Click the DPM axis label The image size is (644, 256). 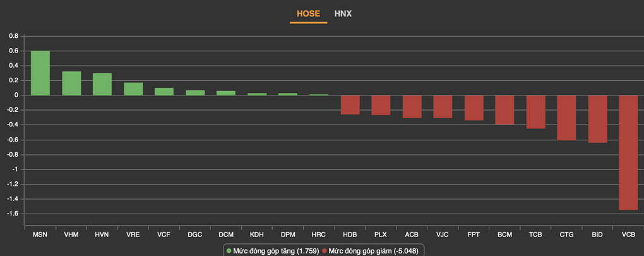click(x=288, y=235)
